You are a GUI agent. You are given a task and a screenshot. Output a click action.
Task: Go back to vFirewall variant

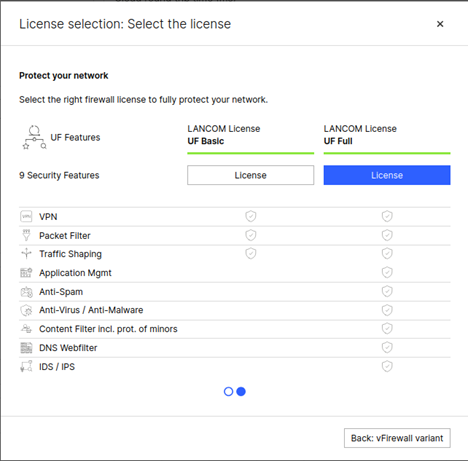click(397, 438)
